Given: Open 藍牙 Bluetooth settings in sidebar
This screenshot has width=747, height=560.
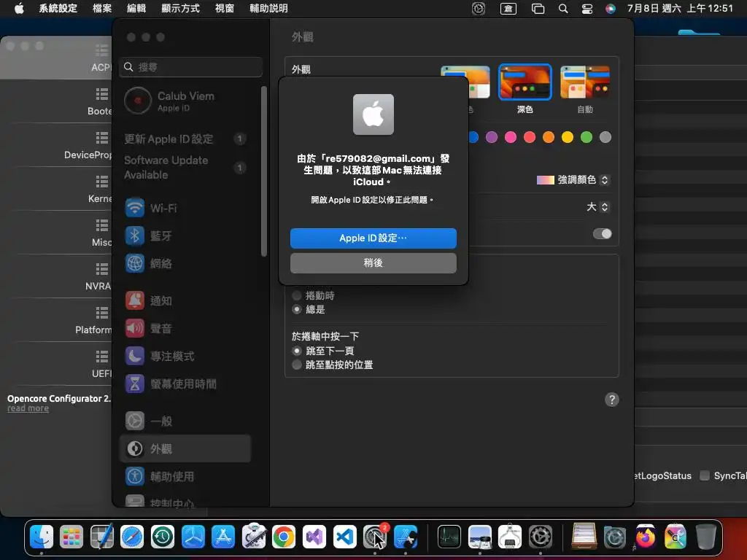Looking at the screenshot, I should (x=185, y=236).
